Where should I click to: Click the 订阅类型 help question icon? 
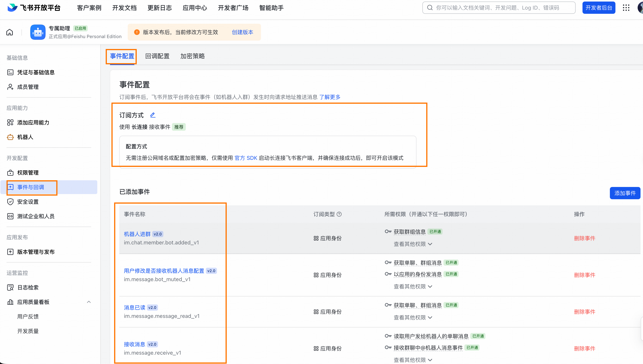point(339,214)
